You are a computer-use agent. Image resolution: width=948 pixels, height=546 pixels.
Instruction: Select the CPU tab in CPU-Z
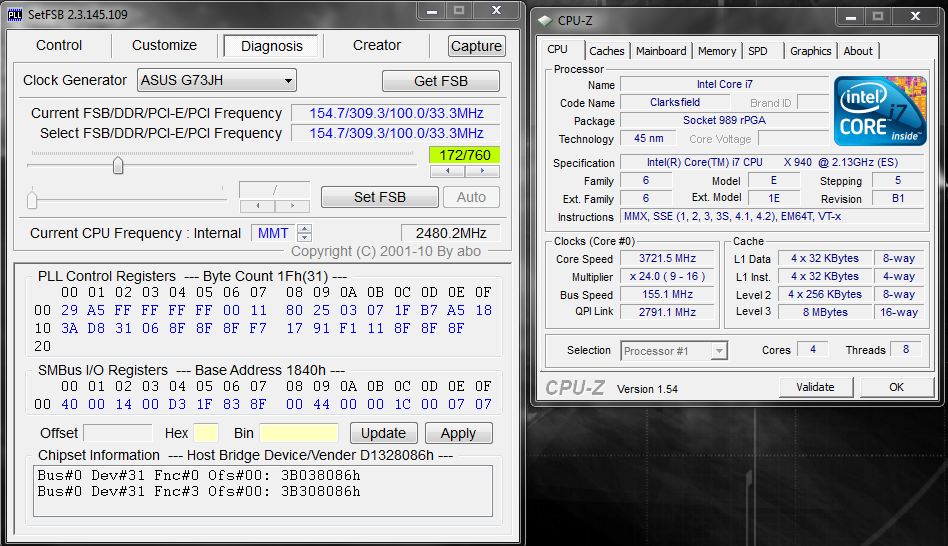(x=557, y=50)
